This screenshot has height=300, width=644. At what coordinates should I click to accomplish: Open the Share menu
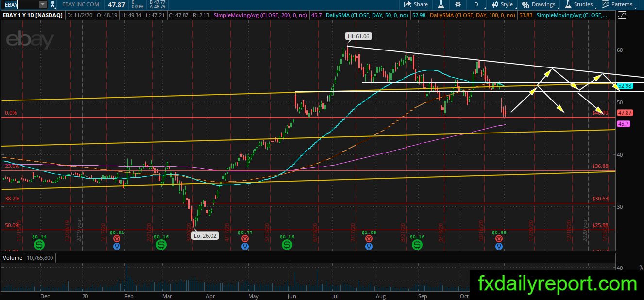pos(416,4)
